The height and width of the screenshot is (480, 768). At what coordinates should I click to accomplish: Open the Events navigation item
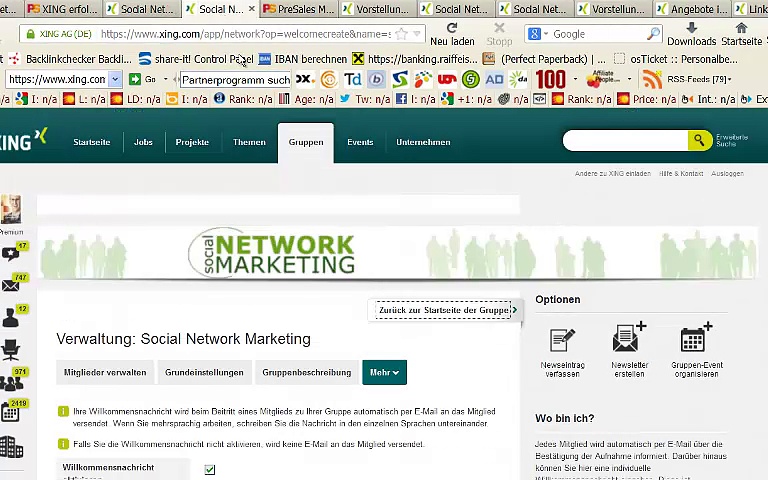(x=360, y=142)
